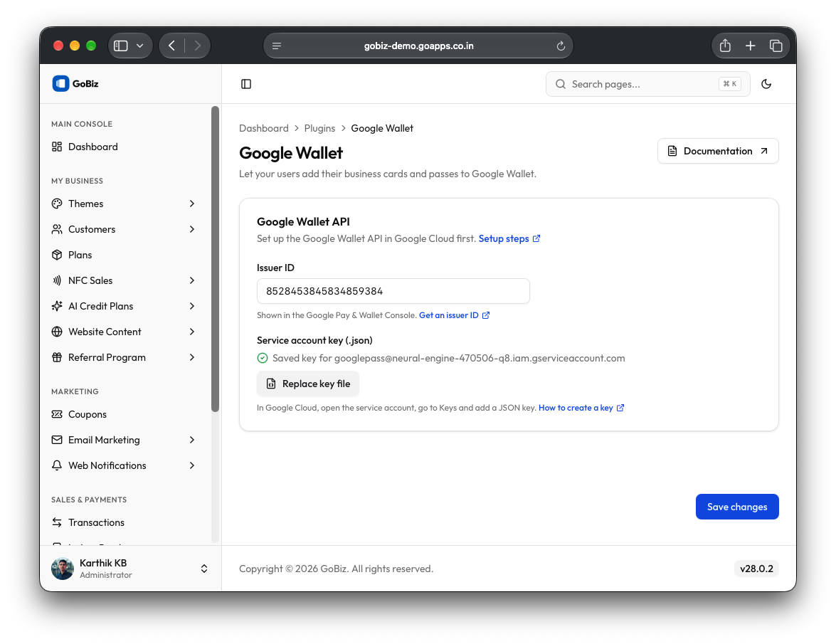Open the Plans sidebar item

click(x=125, y=255)
